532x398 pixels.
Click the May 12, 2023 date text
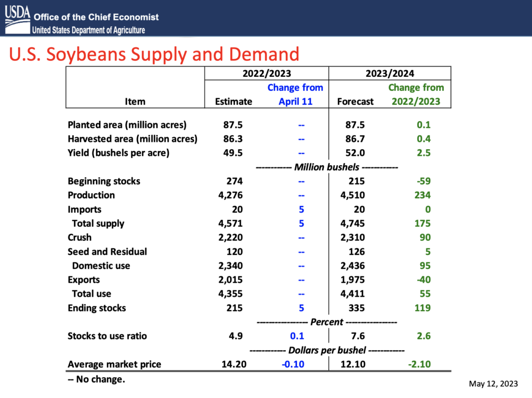tap(493, 383)
